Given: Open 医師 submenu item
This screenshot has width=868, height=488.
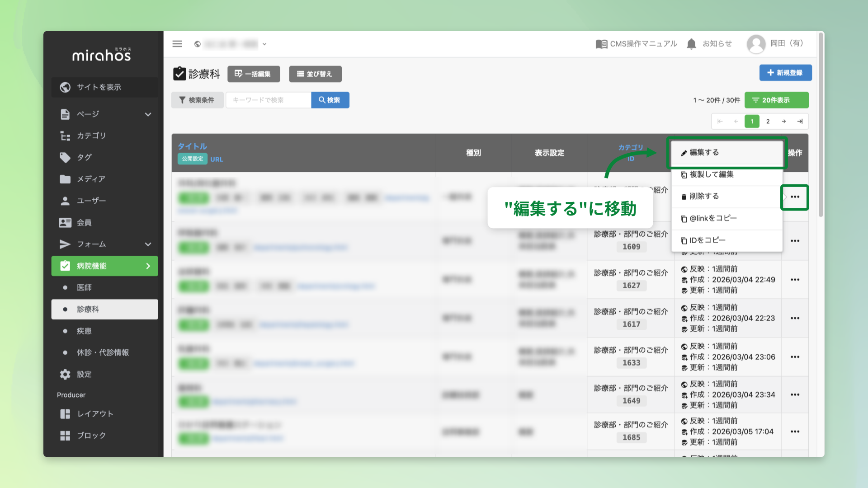Looking at the screenshot, I should coord(105,287).
